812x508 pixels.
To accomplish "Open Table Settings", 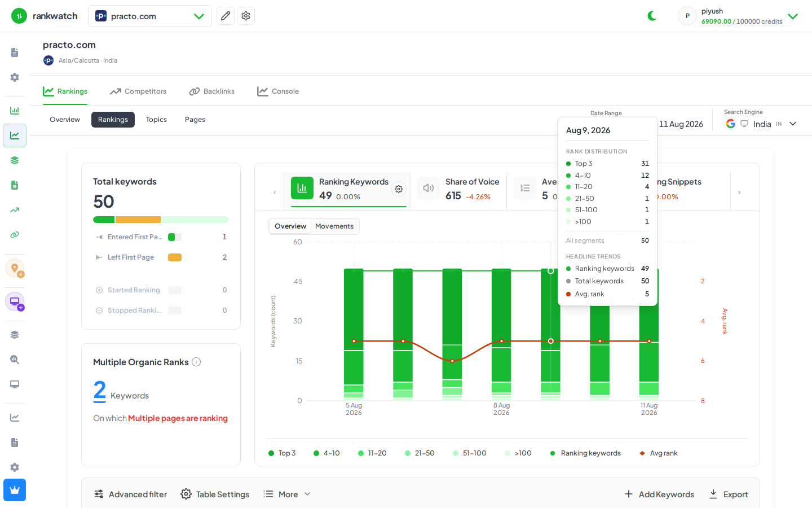I will tap(215, 494).
